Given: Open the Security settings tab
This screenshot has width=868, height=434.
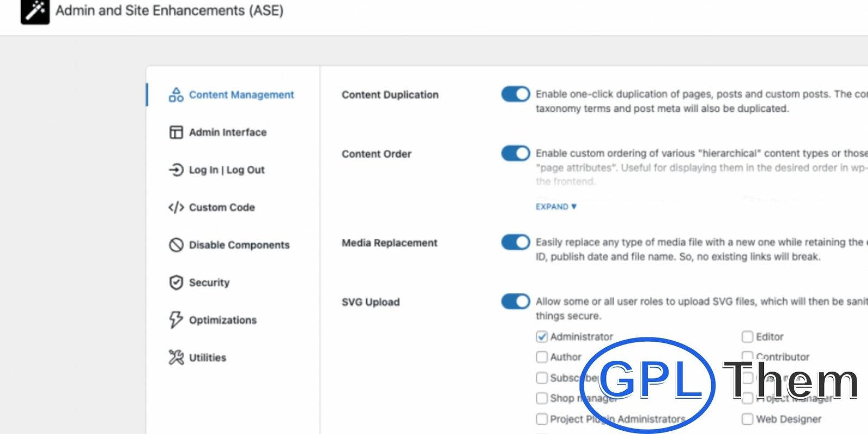Looking at the screenshot, I should click(209, 283).
